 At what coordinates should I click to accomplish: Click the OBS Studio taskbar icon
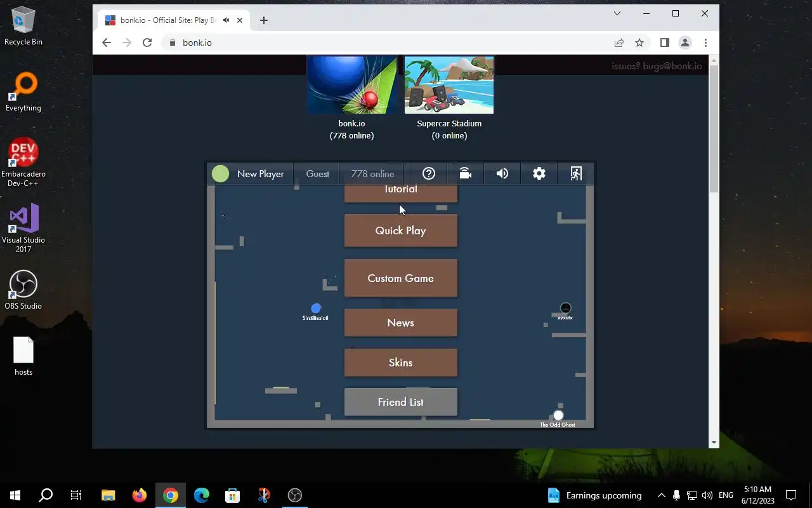294,495
